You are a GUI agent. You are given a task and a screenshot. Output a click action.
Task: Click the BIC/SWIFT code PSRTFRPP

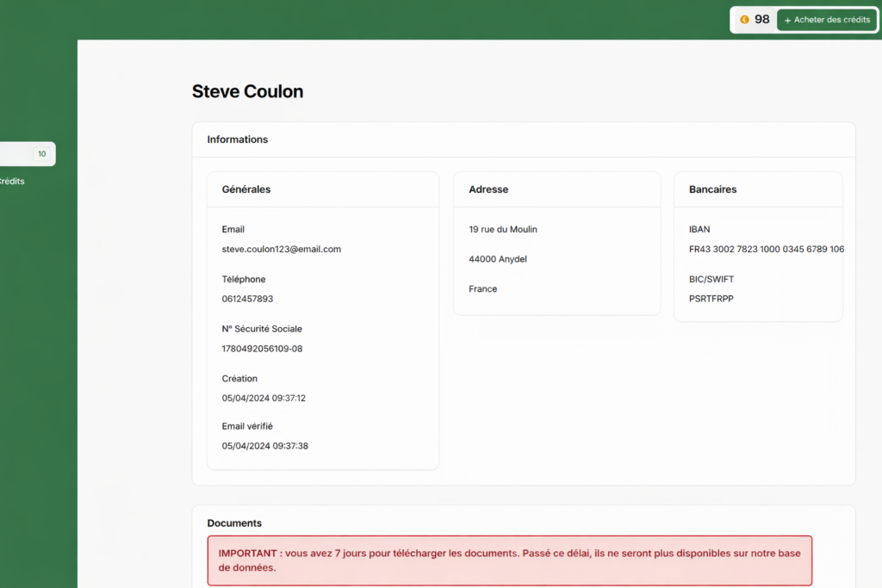[x=711, y=299]
